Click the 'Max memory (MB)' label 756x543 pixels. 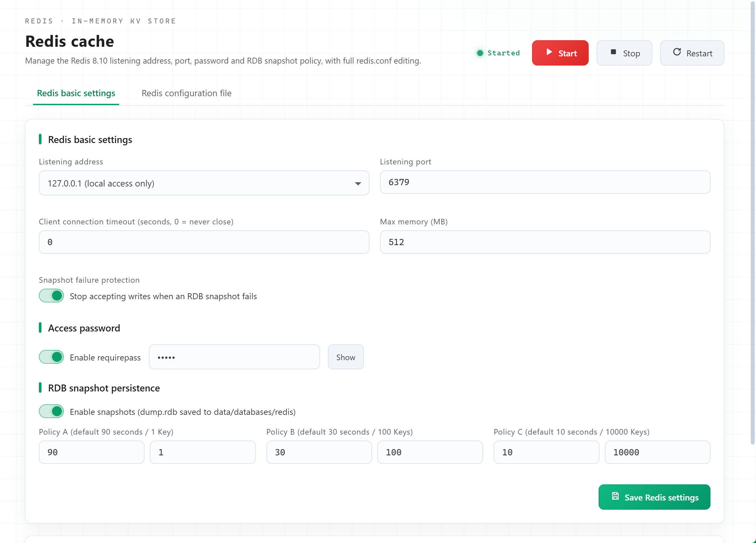pyautogui.click(x=414, y=222)
